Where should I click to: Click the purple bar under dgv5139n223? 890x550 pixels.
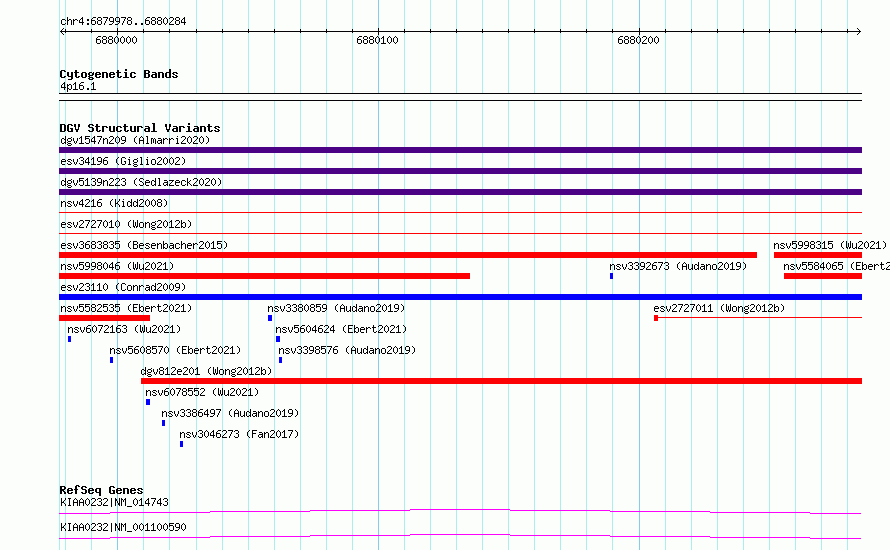(460, 192)
